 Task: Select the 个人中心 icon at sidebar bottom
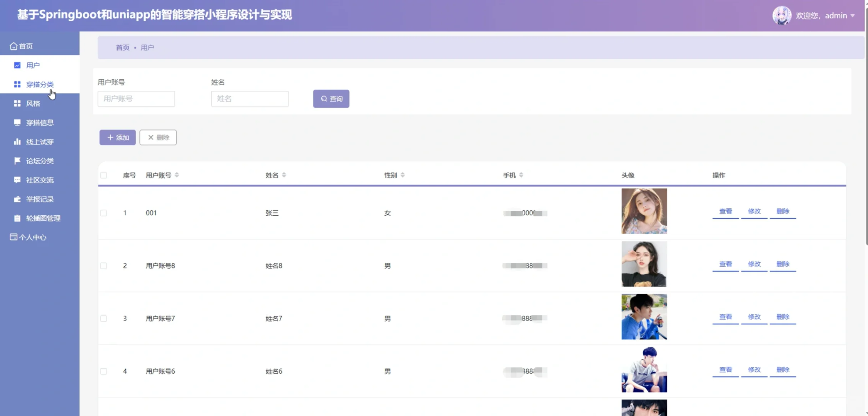pos(13,237)
